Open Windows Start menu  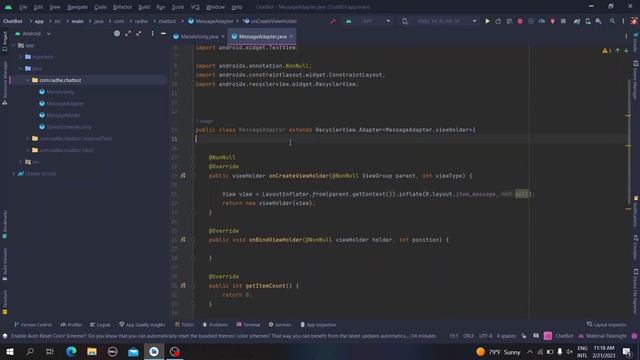coord(9,351)
